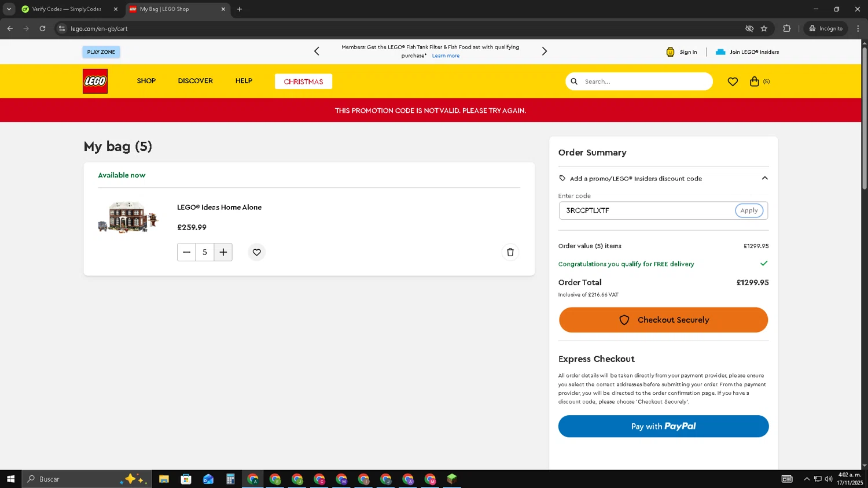This screenshot has height=488, width=868.
Task: Click the Sign In minifigure icon
Action: coord(670,52)
